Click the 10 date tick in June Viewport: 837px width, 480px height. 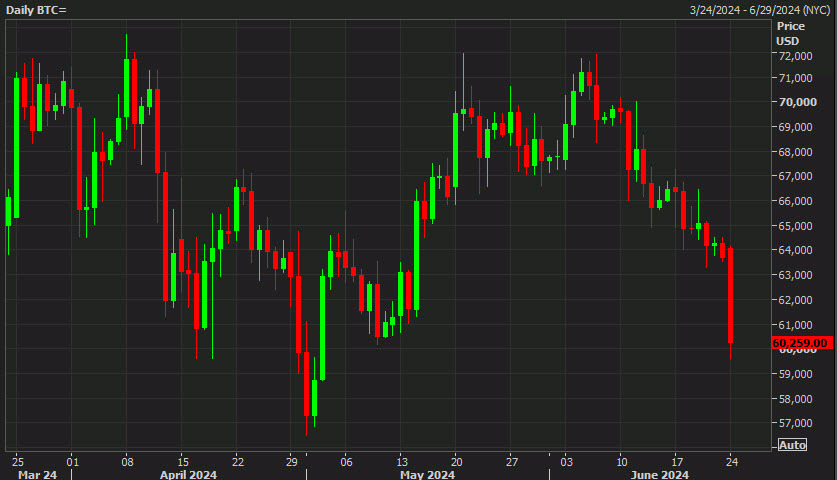coord(621,462)
